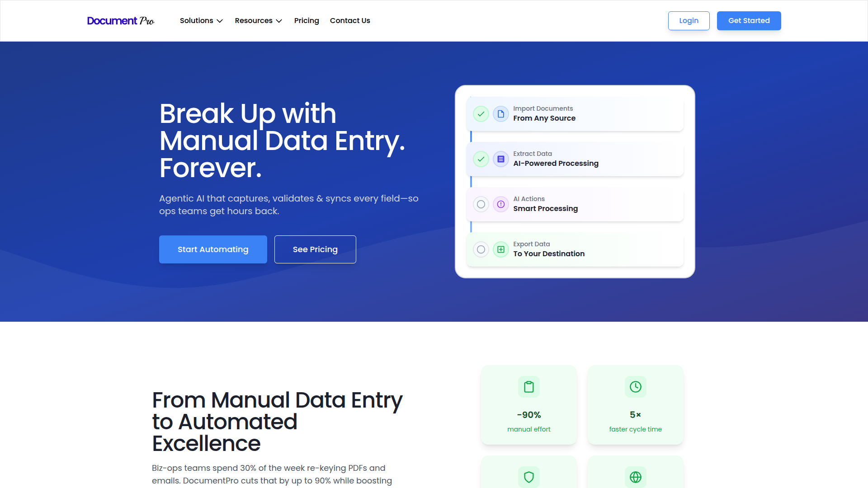Toggle the Import Documents green checkmark

pos(481,114)
